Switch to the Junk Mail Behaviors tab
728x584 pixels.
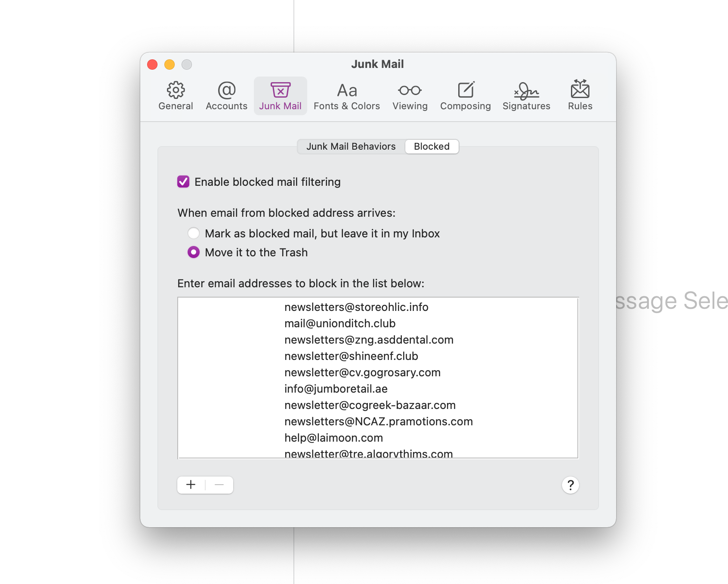point(351,146)
